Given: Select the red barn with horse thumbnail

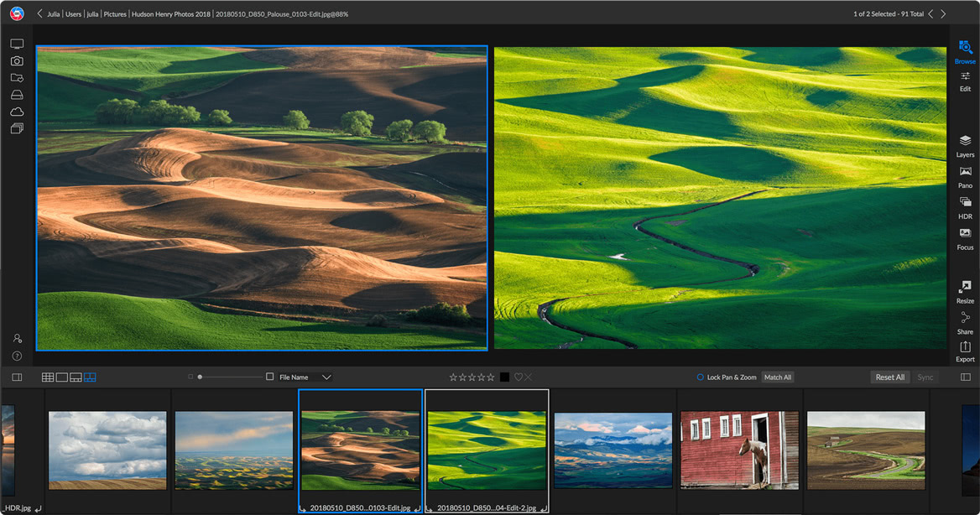Looking at the screenshot, I should [739, 450].
